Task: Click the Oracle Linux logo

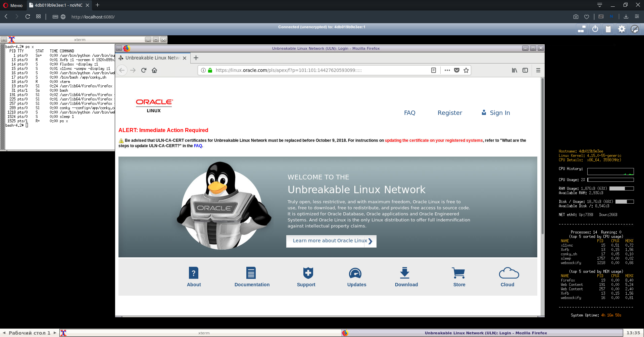Action: click(154, 106)
